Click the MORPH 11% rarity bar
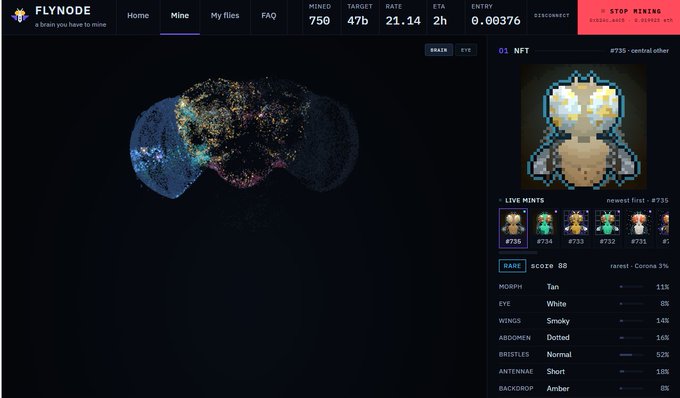 (x=631, y=287)
